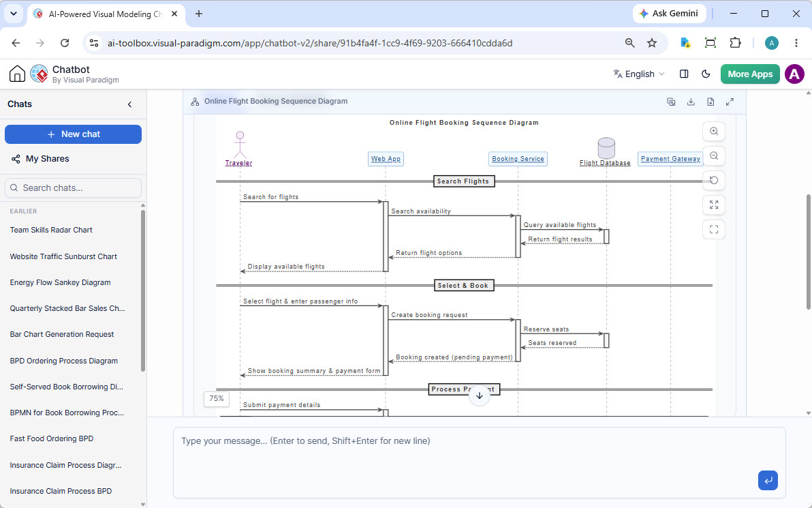Open Fast Food Ordering BPD chat
812x508 pixels.
pos(52,438)
